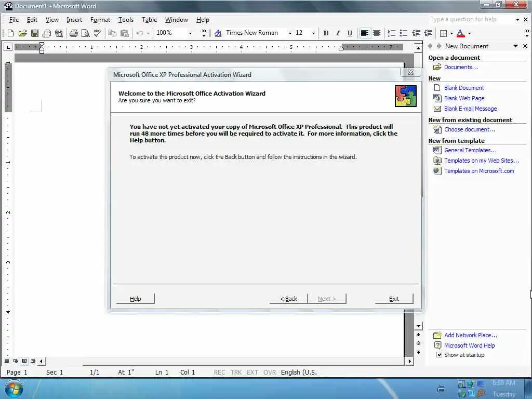Click the Open folder toolbar icon
Image resolution: width=532 pixels, height=399 pixels.
(x=22, y=33)
